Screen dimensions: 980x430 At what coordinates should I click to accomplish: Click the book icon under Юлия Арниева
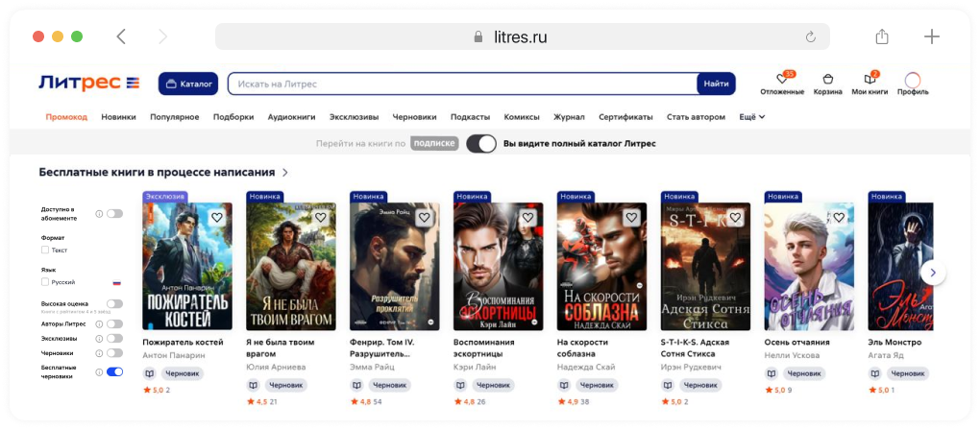click(253, 386)
